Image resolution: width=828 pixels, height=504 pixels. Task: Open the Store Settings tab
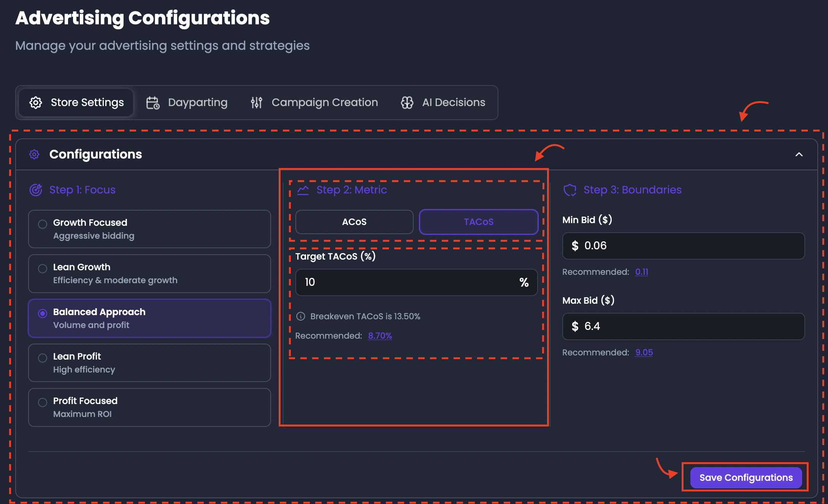point(76,103)
